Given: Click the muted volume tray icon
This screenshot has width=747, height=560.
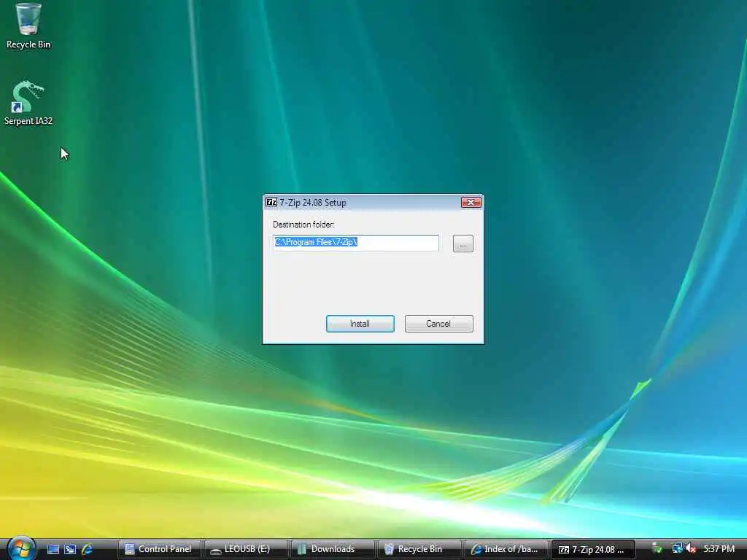Looking at the screenshot, I should (691, 549).
